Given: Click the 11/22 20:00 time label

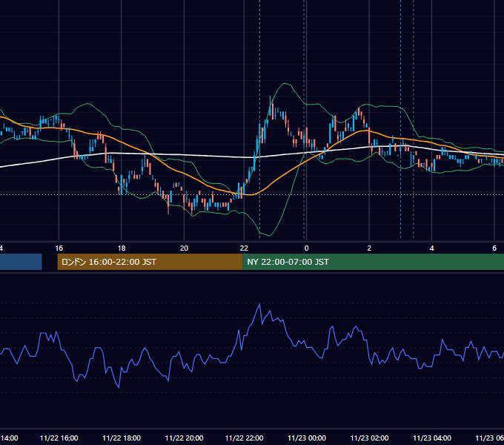Looking at the screenshot, I should [x=184, y=438].
